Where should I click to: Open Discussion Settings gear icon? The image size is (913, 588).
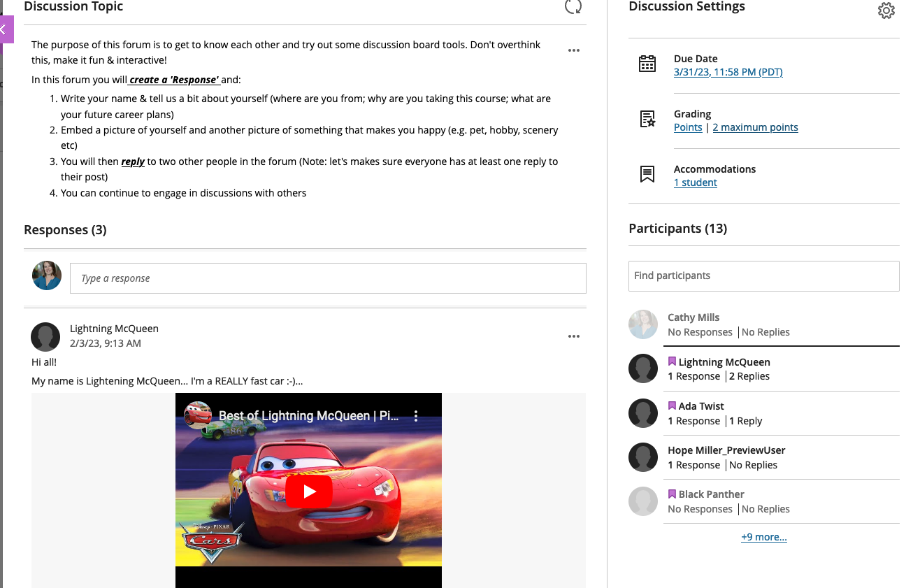(x=886, y=10)
